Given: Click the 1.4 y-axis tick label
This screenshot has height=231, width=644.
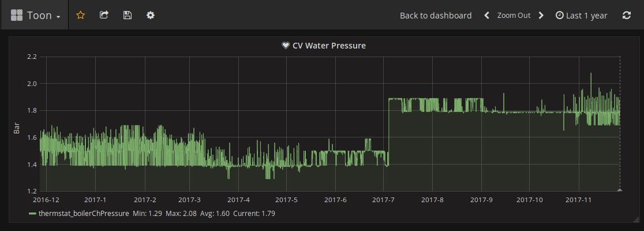Looking at the screenshot, I should (32, 165).
